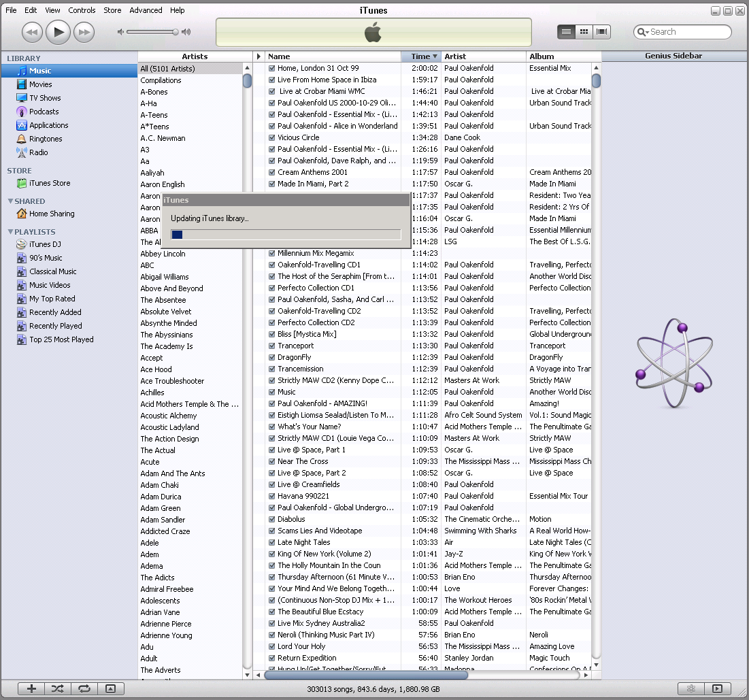
Task: Sort by the Time column header
Action: tap(420, 56)
